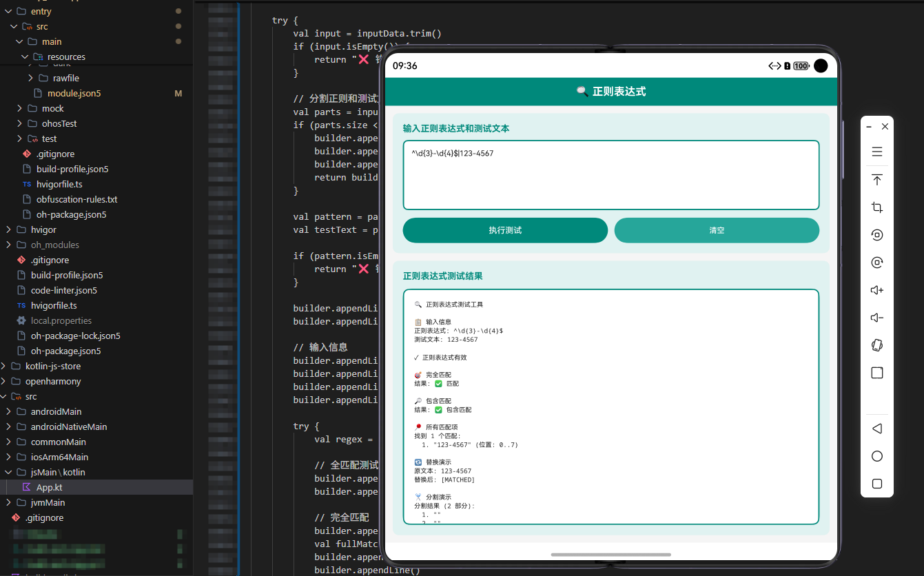Click the git icon of entry's .gitignore
924x576 pixels.
(27, 154)
